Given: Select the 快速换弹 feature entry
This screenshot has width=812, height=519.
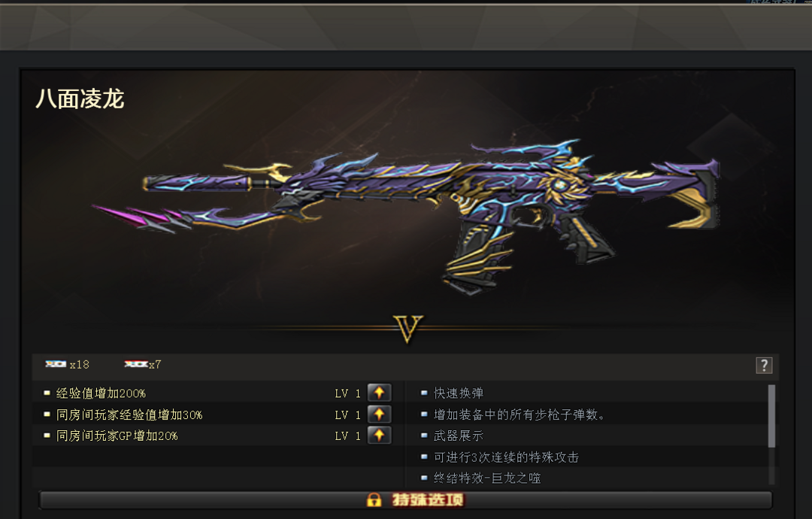Looking at the screenshot, I should [459, 393].
